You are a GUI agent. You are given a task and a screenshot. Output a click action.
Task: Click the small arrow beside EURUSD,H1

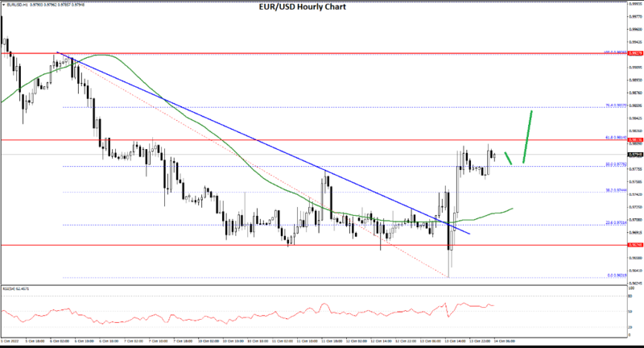click(x=4, y=5)
